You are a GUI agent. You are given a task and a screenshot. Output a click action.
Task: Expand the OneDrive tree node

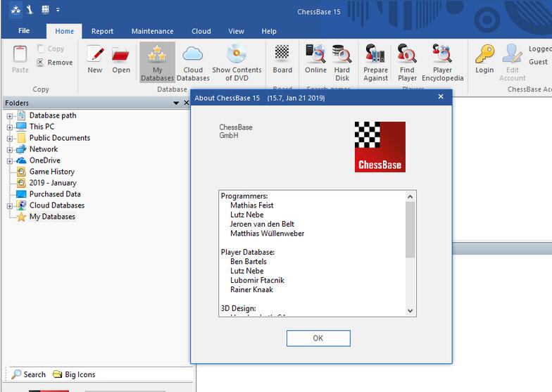pyautogui.click(x=10, y=161)
